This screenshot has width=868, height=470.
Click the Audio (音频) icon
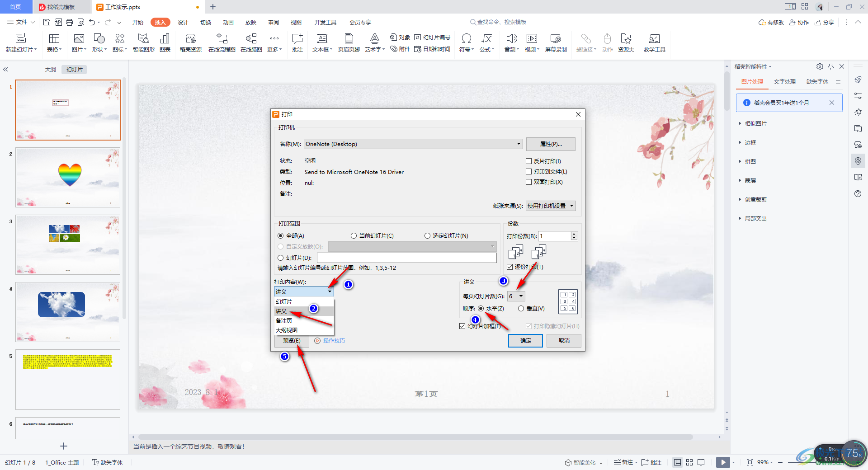[x=512, y=38]
